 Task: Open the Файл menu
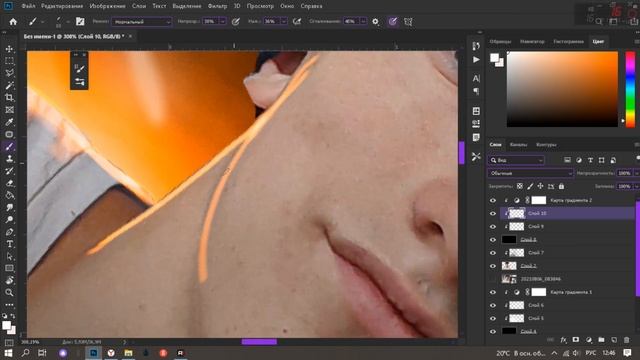click(x=28, y=6)
